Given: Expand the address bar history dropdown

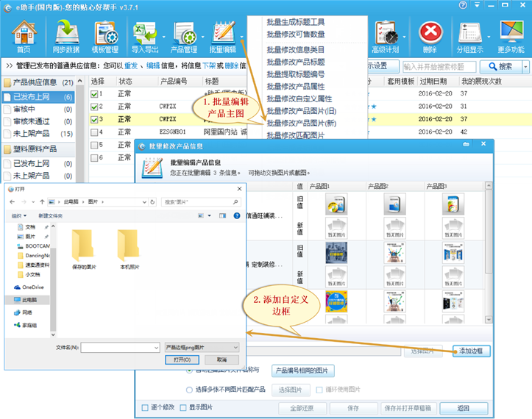Looking at the screenshot, I should (144, 201).
